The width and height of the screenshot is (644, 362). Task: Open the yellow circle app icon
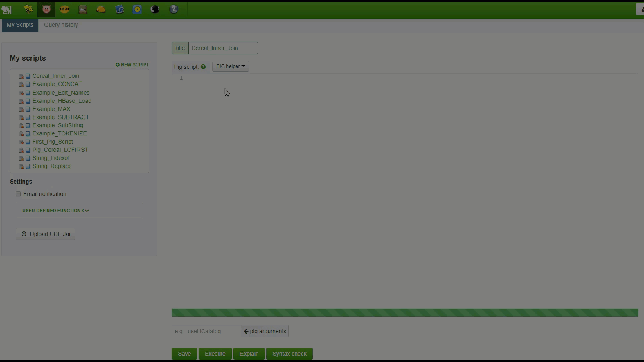tap(137, 9)
